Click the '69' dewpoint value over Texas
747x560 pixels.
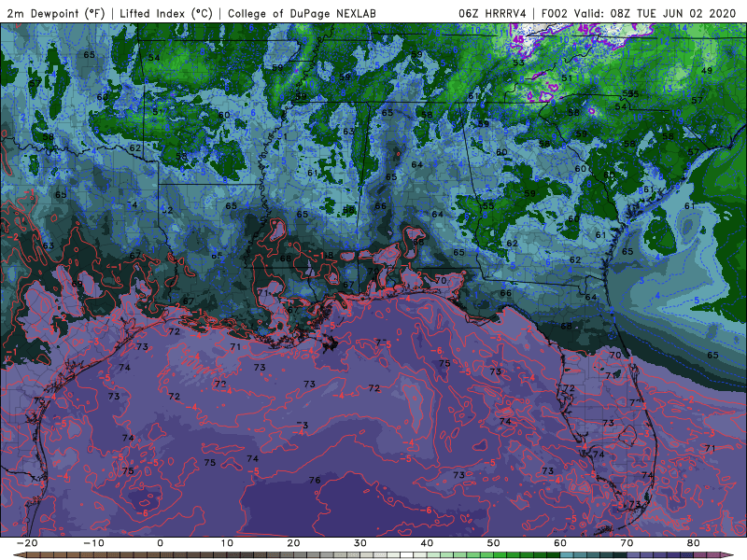tap(77, 285)
